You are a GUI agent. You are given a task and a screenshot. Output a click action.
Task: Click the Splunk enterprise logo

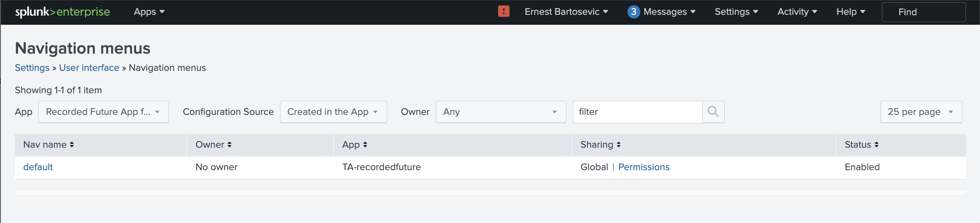[x=62, y=12]
